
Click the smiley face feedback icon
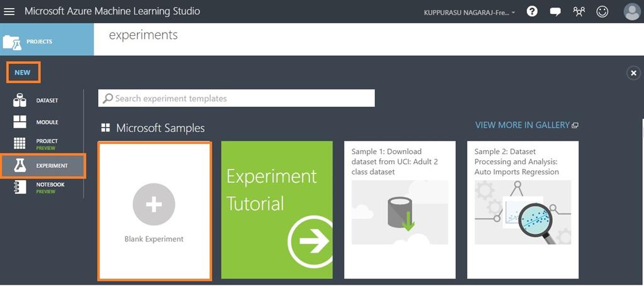(x=602, y=11)
